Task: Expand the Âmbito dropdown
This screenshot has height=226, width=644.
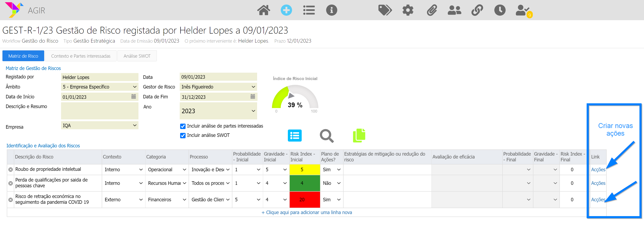Action: [99, 87]
